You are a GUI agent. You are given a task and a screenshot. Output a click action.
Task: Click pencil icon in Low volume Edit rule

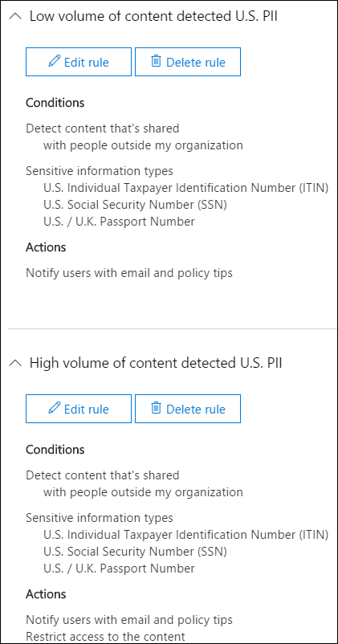[x=55, y=62]
